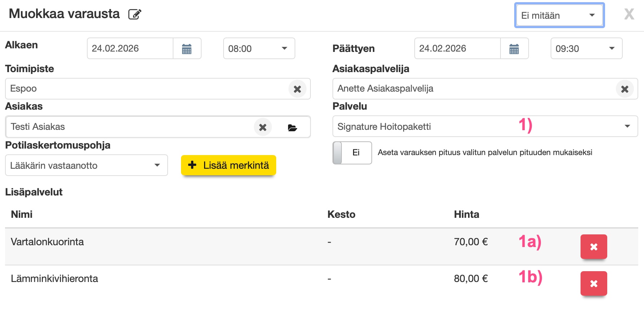Open the Ei mitään dropdown
The height and width of the screenshot is (313, 644).
tap(559, 16)
